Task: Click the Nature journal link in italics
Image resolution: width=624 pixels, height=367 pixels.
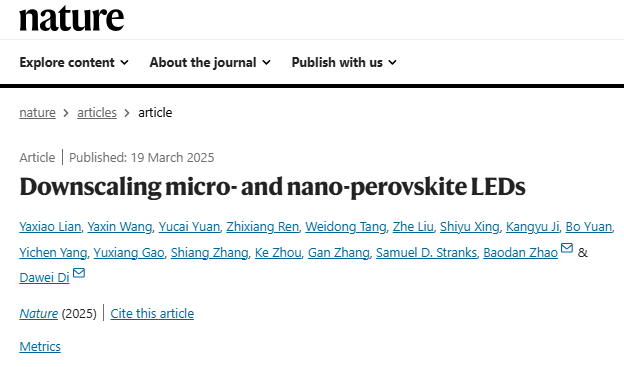Action: click(39, 314)
